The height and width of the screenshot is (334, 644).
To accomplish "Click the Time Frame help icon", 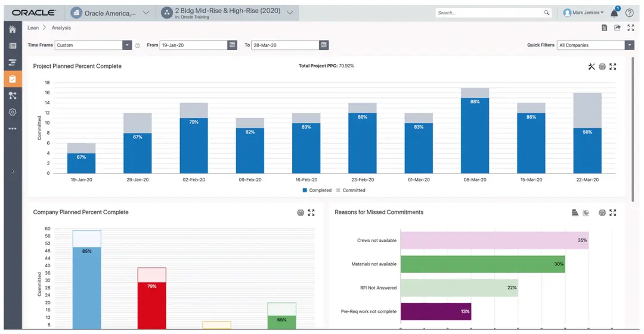I will coord(138,45).
